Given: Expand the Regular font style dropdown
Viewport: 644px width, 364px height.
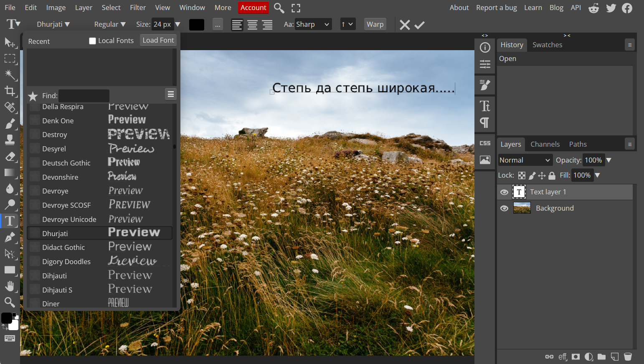Looking at the screenshot, I should (110, 25).
